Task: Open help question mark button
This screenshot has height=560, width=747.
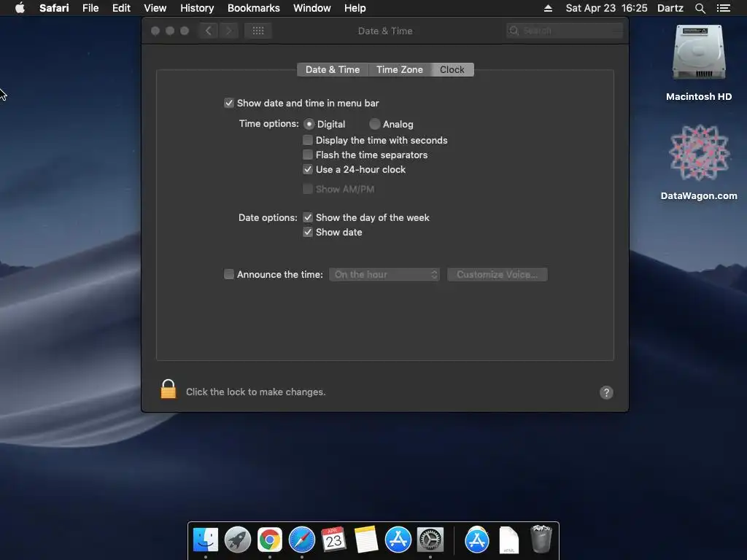Action: (x=606, y=392)
